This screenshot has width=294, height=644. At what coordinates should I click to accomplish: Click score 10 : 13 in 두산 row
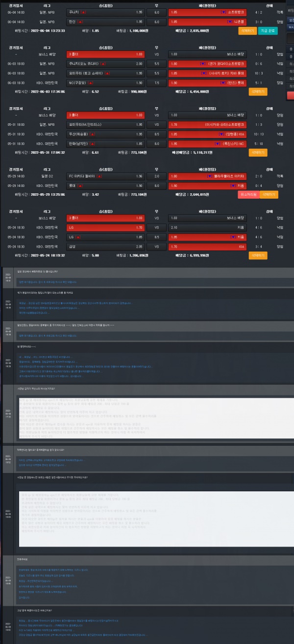pos(259,134)
